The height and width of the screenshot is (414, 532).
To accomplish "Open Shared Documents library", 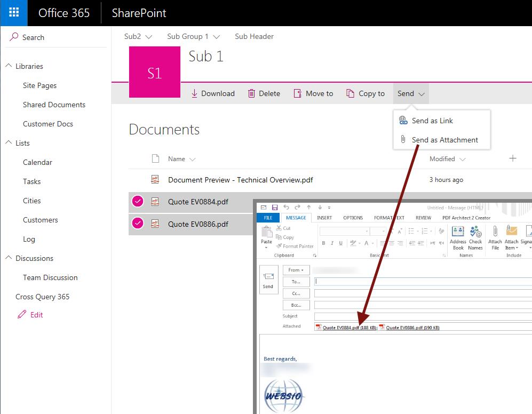I will (x=54, y=105).
